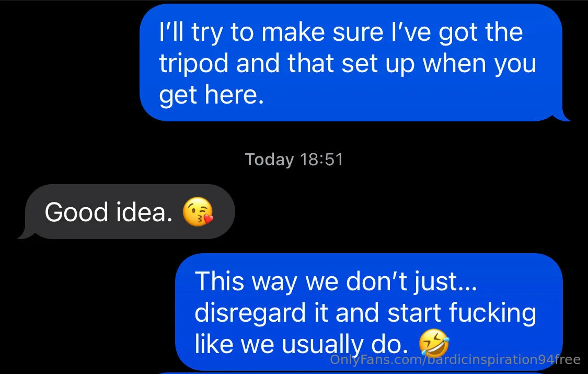The width and height of the screenshot is (588, 374).
Task: Tap the blue bubble about the tripod
Action: coord(350,63)
